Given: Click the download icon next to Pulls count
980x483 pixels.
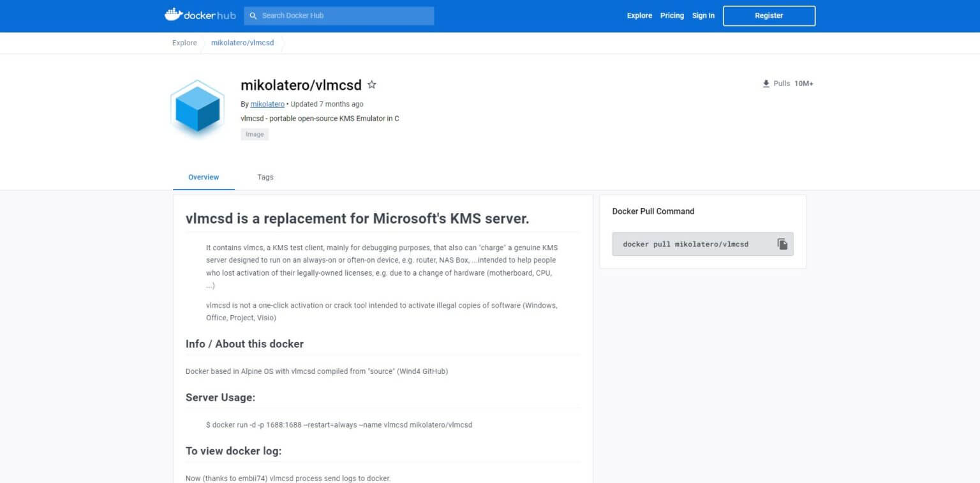Looking at the screenshot, I should pos(766,83).
